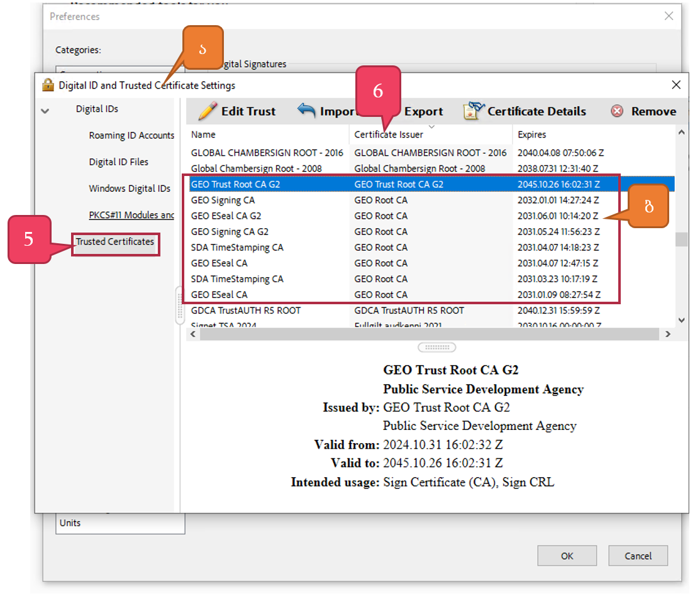The width and height of the screenshot is (700, 594).
Task: Select SDA TimeStamping CA expiring 2031.04.07
Action: [431, 247]
